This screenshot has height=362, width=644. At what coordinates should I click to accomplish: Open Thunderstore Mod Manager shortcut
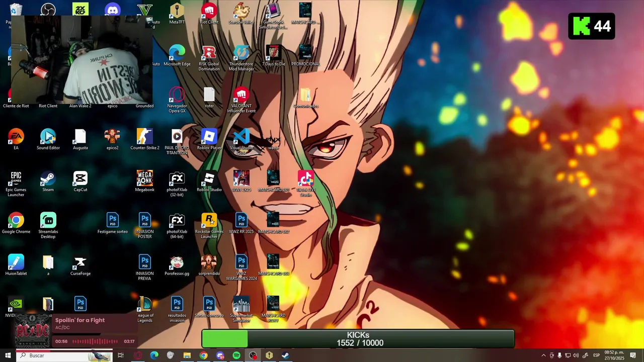click(x=241, y=58)
